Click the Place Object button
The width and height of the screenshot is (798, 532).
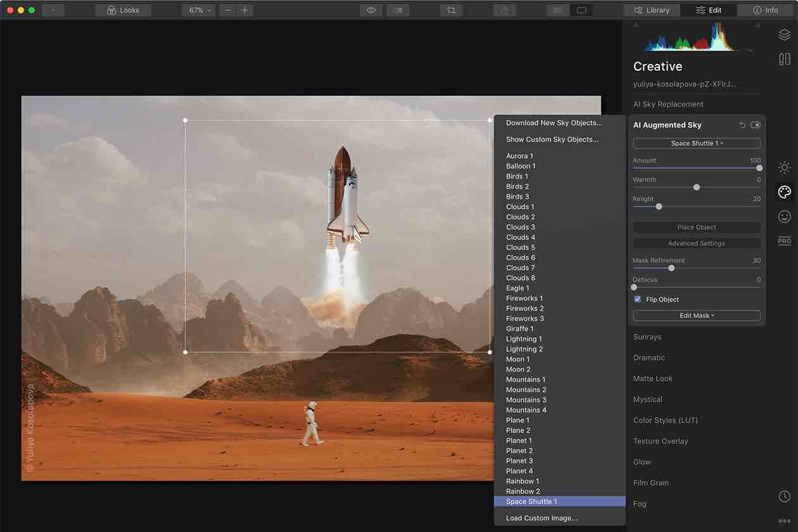[696, 227]
